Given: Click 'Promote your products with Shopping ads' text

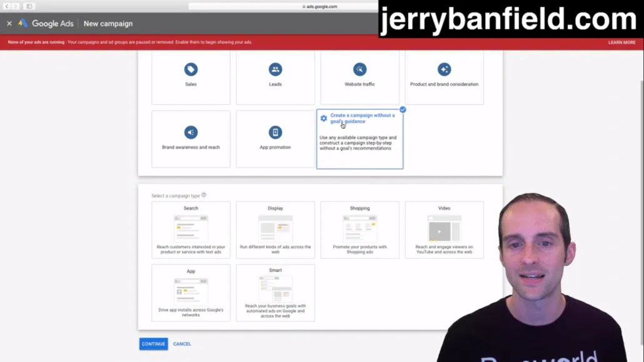Looking at the screenshot, I should 360,249.
